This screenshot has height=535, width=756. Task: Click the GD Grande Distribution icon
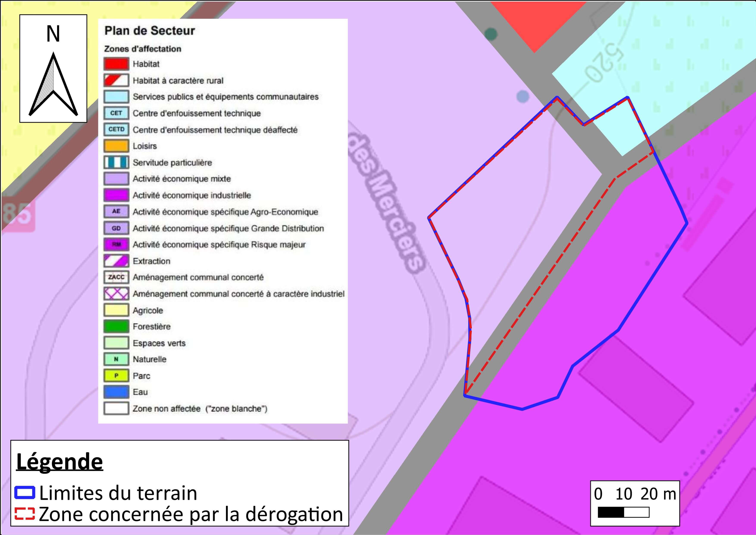click(116, 228)
